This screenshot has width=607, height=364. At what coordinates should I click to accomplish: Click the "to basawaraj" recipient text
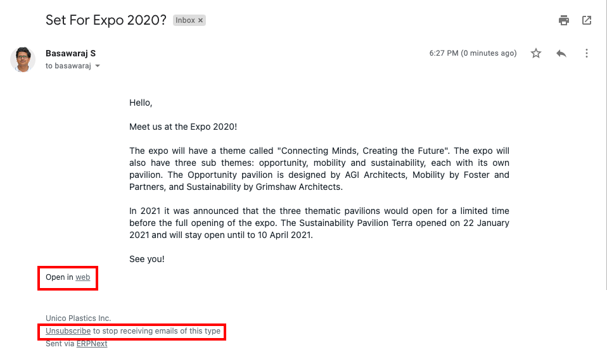68,66
